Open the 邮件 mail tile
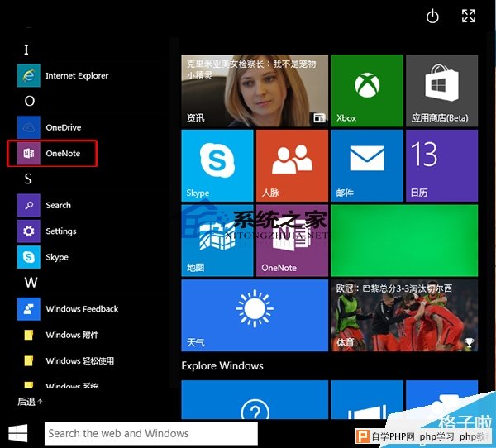Screen dimensions: 496x448 tap(367, 166)
